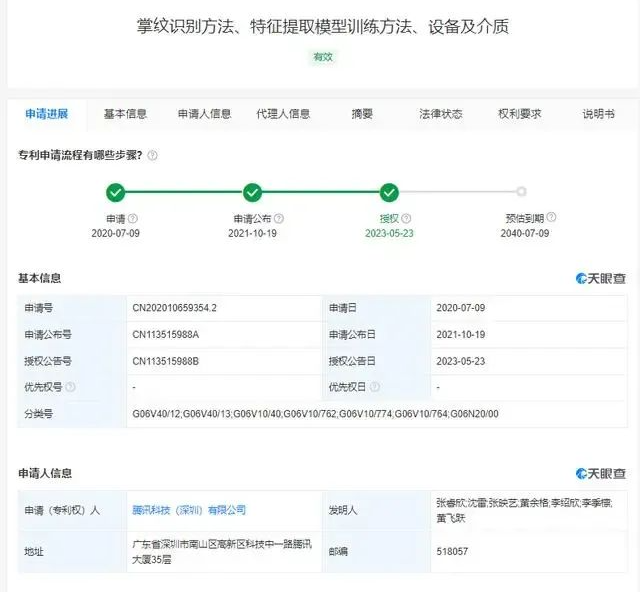Go to the 摘要 tab
Screen dimensions: 640x592
[x=362, y=114]
